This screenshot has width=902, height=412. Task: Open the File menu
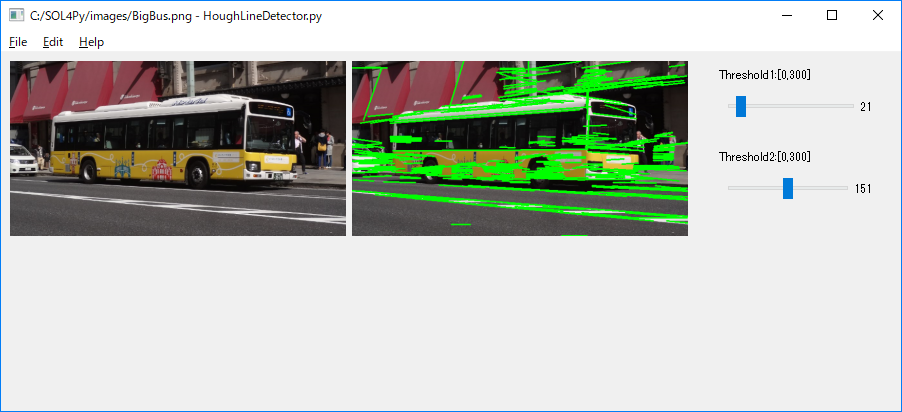point(18,42)
